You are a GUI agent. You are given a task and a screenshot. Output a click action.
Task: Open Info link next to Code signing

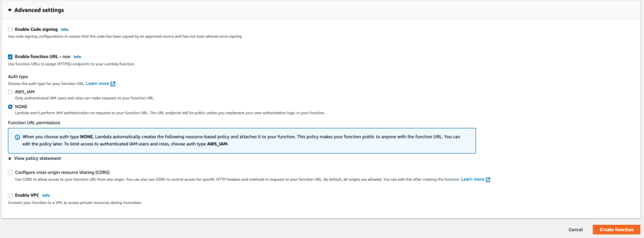pos(65,30)
